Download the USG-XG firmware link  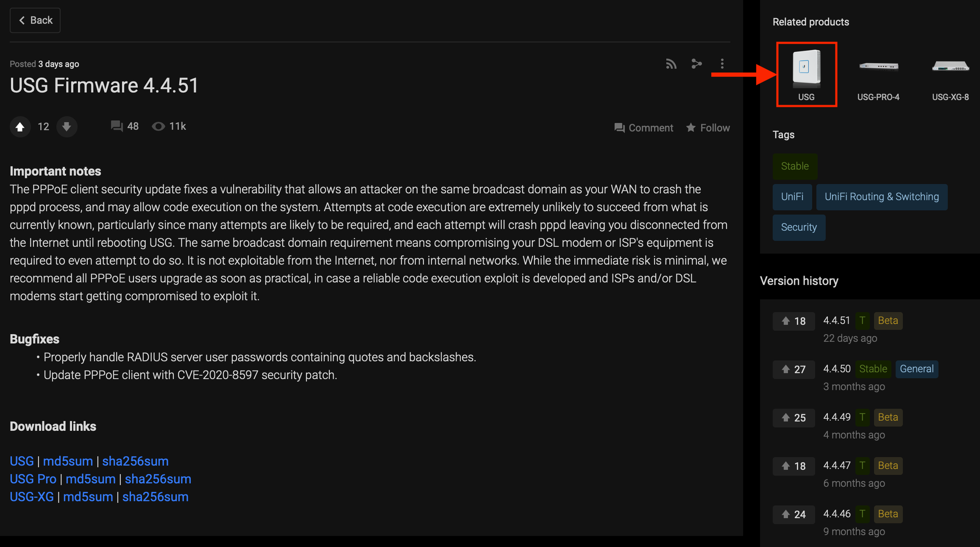point(32,497)
